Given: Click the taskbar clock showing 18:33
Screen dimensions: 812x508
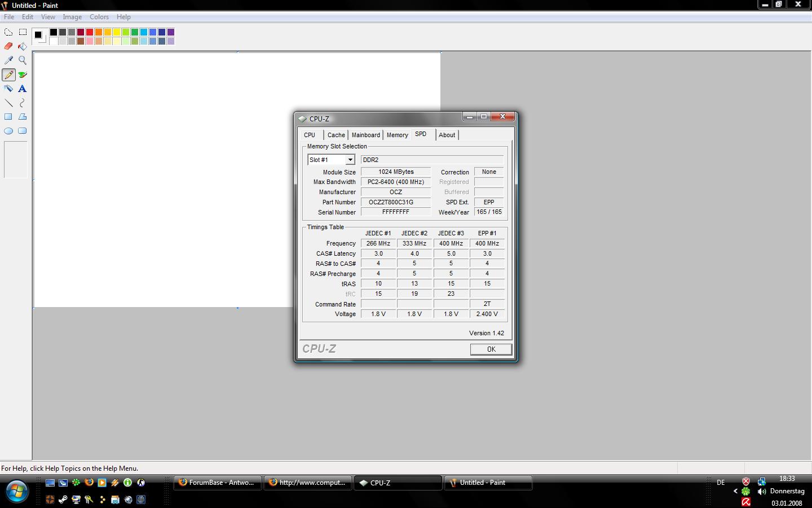Looking at the screenshot, I should [787, 479].
